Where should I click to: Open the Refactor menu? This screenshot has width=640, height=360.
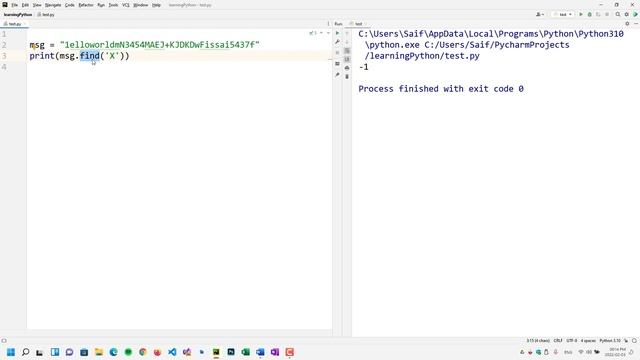point(86,5)
